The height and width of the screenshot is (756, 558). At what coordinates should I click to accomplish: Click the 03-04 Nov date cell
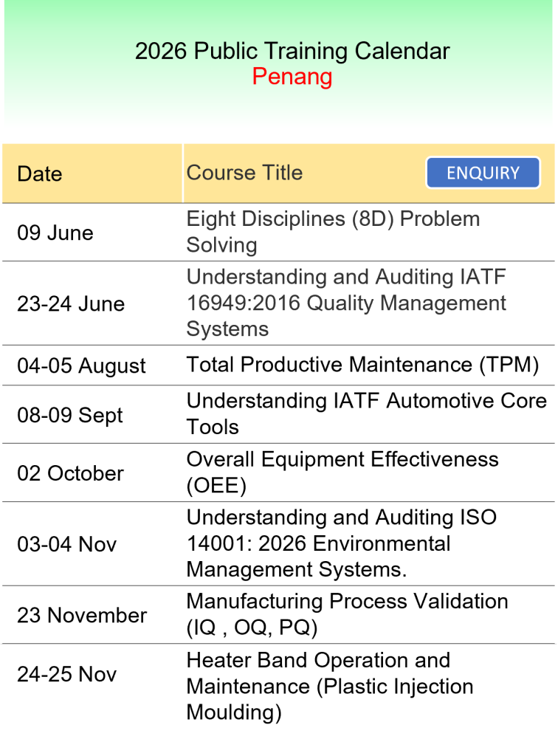pos(66,545)
